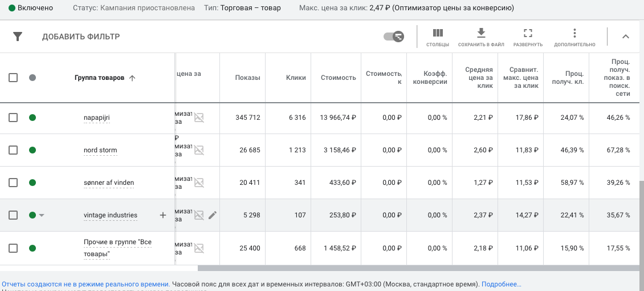Open the Столбцы columns icon
This screenshot has height=291, width=644.
coord(438,34)
